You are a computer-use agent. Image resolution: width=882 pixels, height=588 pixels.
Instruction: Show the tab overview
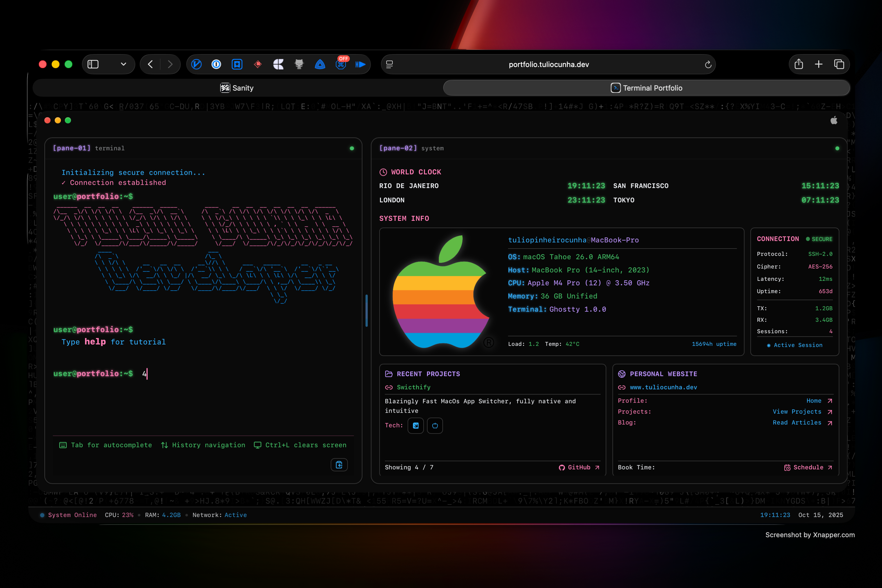coord(839,65)
